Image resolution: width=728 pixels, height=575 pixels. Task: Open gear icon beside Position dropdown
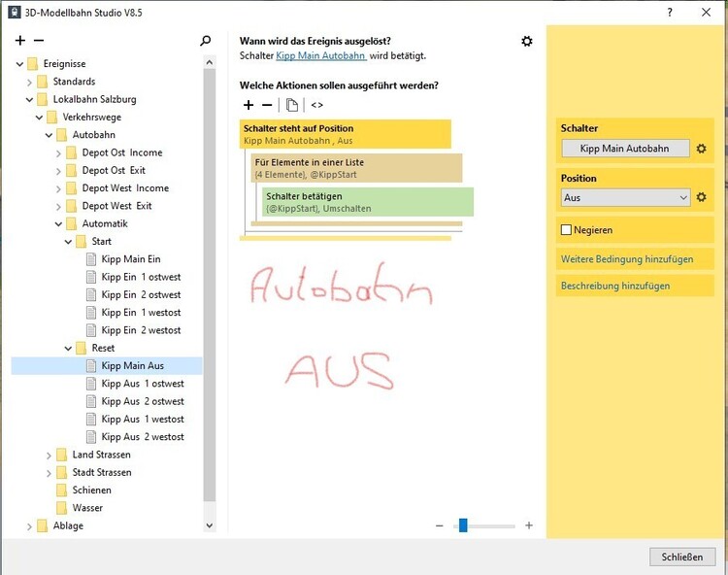click(702, 197)
